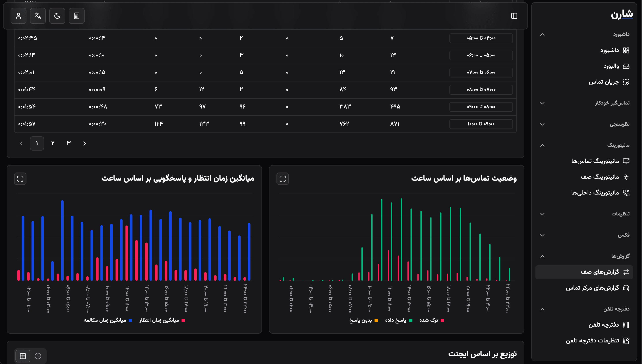
Task: Click the arrows icon for مانیتورینگ صف
Action: point(626,177)
